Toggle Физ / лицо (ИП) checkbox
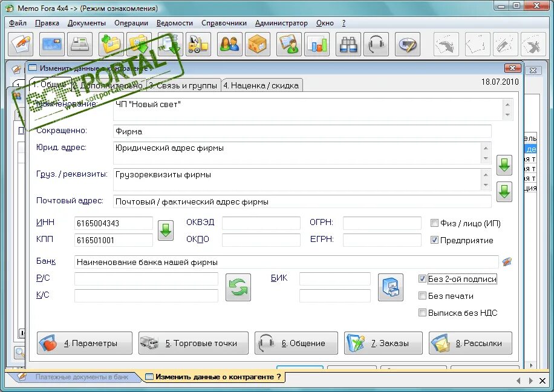Viewport: 554px width, 392px height. coord(434,223)
